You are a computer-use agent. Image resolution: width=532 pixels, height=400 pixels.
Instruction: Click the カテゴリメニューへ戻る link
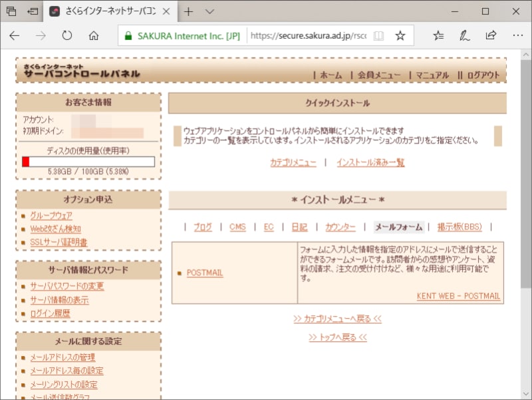[x=338, y=318]
